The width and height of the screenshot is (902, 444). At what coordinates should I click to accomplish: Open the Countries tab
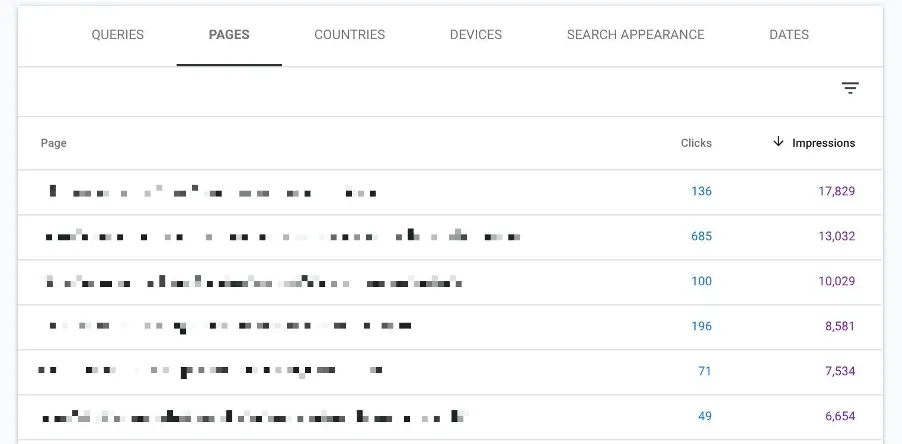349,35
